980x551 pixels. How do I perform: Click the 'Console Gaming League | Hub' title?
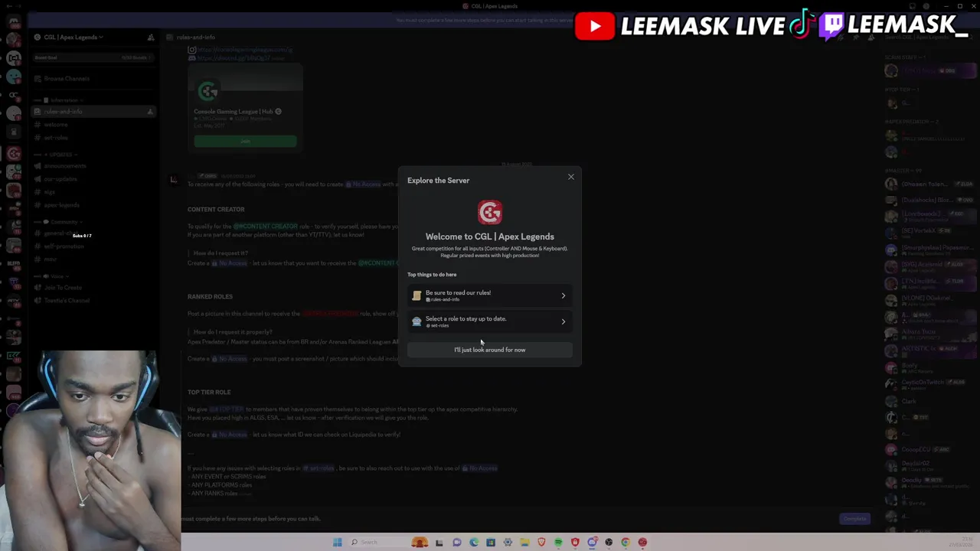pyautogui.click(x=234, y=112)
